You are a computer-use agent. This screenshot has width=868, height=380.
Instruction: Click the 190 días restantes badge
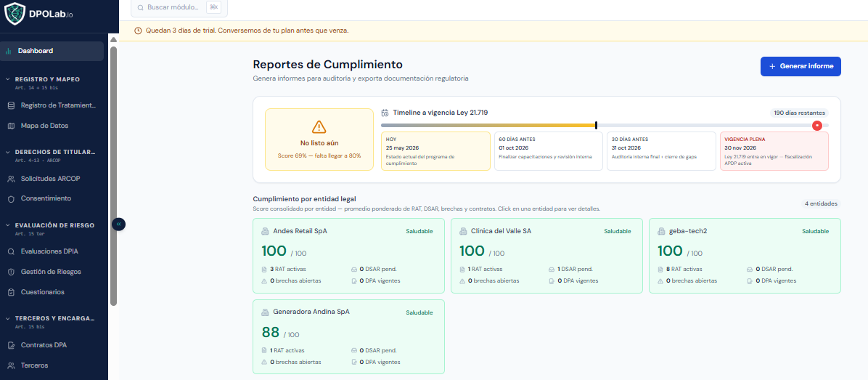tap(799, 113)
